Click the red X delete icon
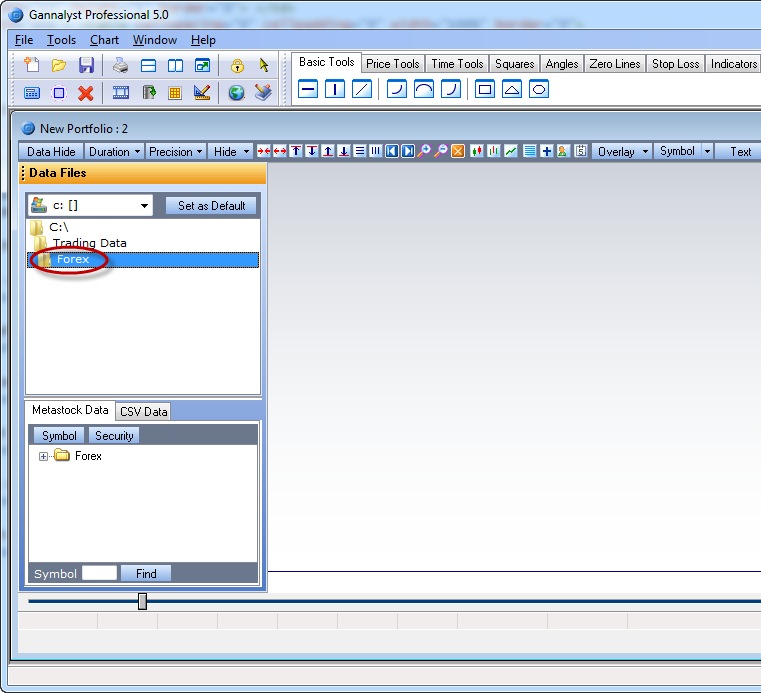 86,93
